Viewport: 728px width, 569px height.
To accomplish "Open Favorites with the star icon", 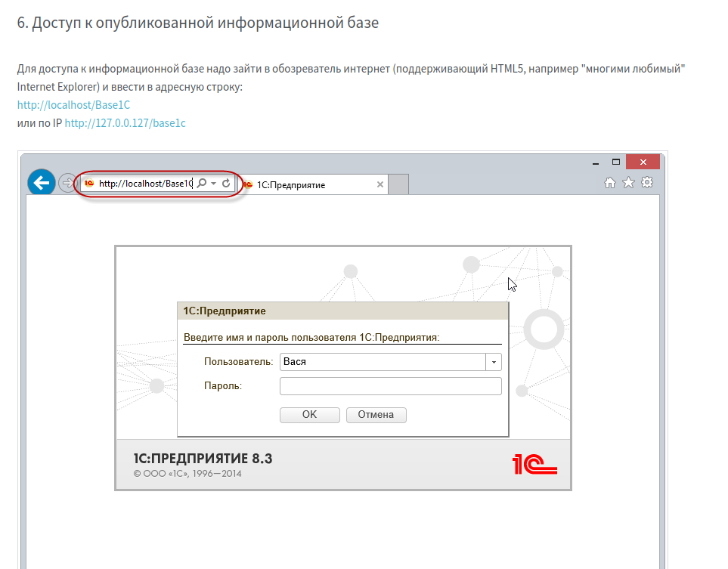I will pyautogui.click(x=628, y=182).
